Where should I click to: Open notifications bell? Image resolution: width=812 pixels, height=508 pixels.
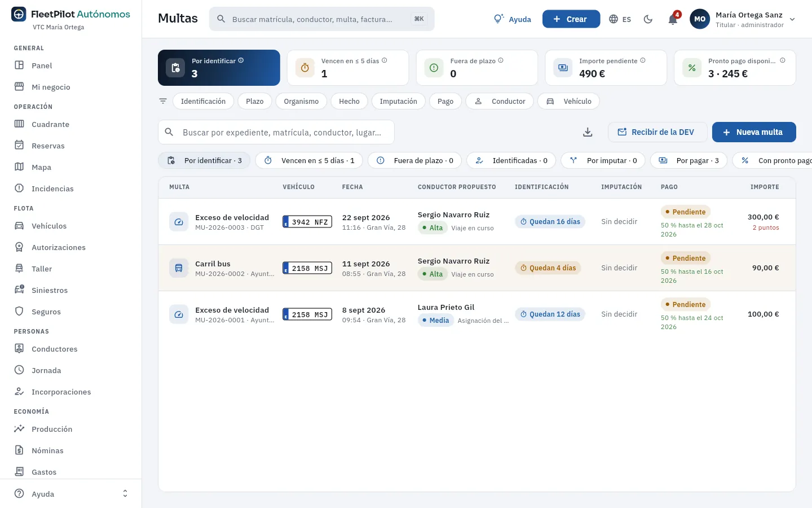click(673, 19)
